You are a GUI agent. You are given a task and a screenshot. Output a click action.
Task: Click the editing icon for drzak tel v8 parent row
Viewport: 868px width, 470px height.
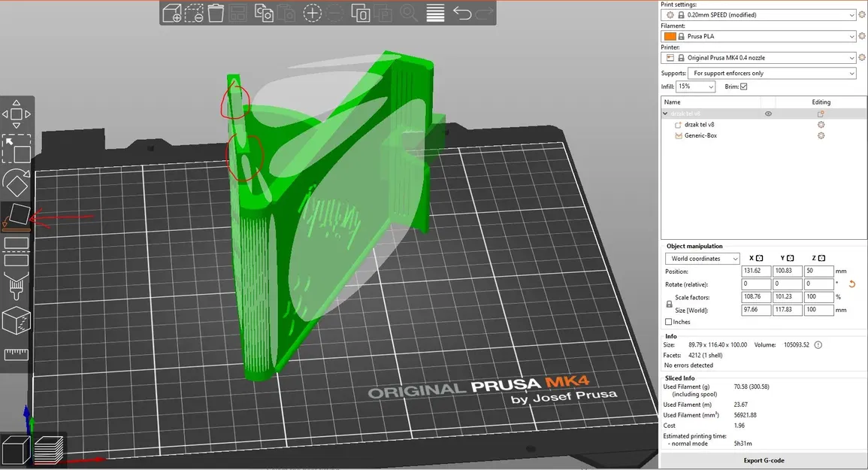[x=821, y=114]
